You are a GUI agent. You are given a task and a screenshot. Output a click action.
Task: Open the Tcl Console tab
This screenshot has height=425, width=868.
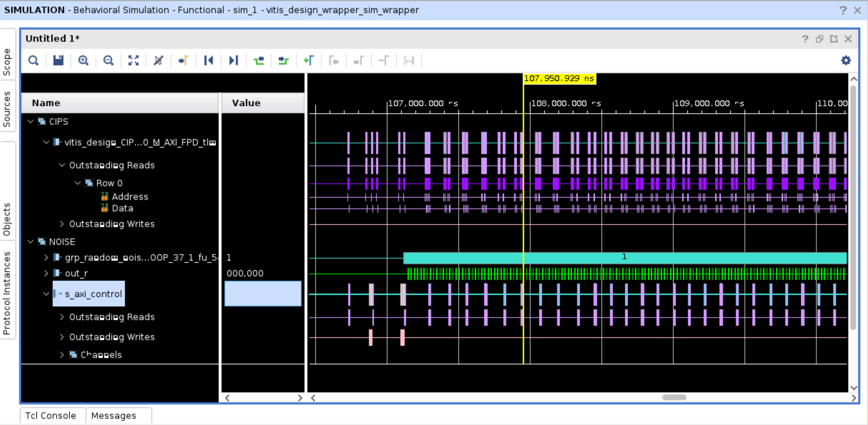pos(51,415)
